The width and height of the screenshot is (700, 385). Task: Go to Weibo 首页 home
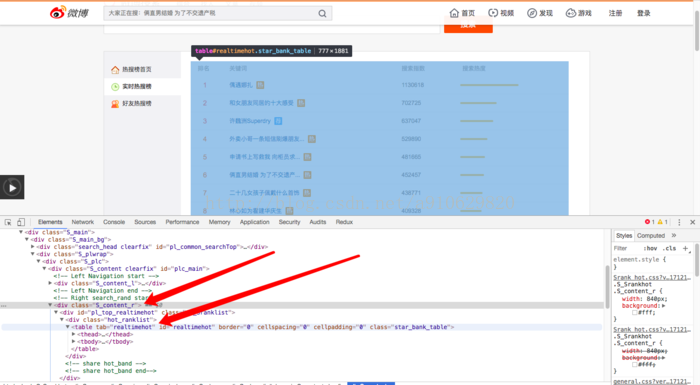[x=462, y=13]
